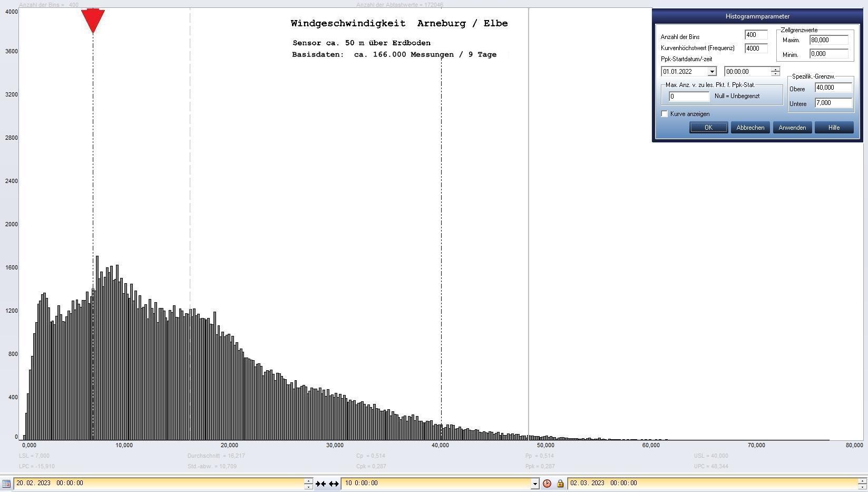The image size is (868, 492).
Task: Toggle the padlock lock icon
Action: 560,484
